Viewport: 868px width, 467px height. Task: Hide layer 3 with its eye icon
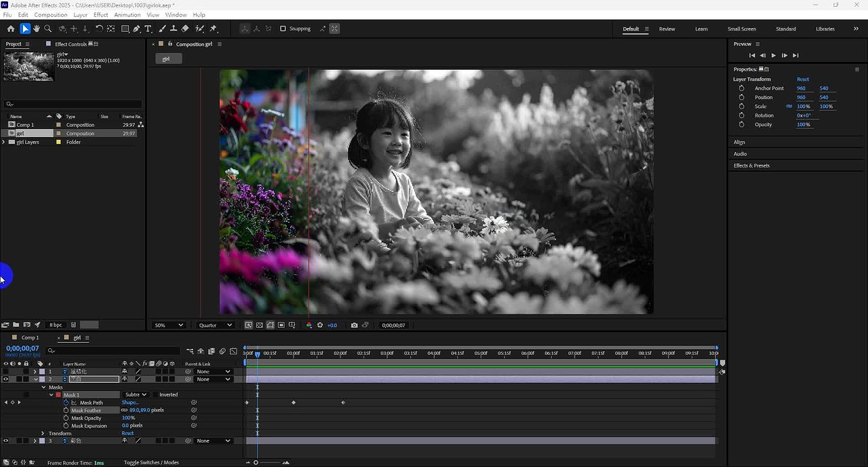point(5,441)
